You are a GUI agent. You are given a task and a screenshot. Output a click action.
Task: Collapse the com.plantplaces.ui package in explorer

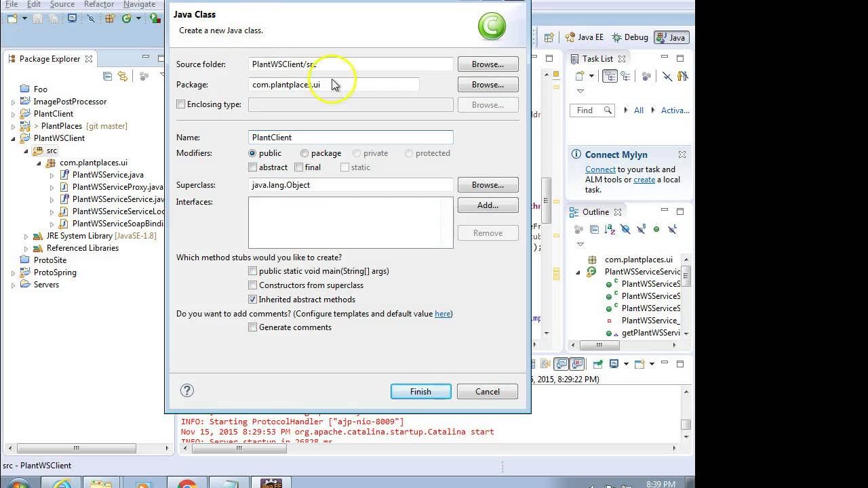click(39, 163)
